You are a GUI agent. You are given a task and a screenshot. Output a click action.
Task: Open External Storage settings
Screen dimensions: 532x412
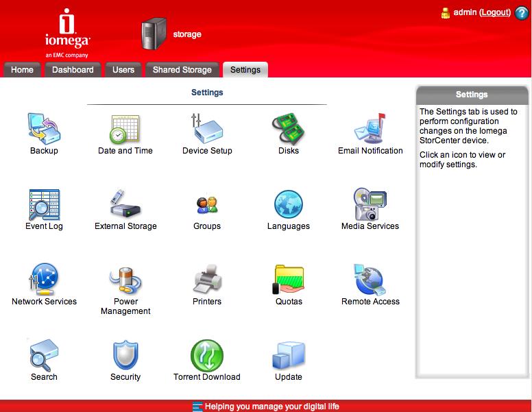(x=125, y=204)
